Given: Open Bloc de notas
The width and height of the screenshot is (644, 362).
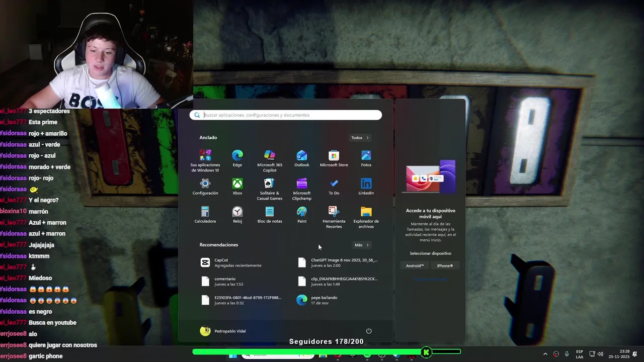Looking at the screenshot, I should point(270,215).
